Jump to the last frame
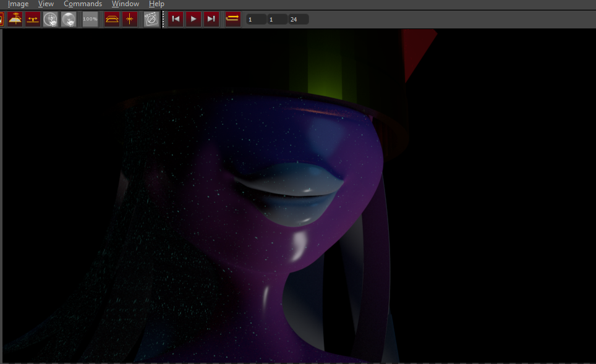 211,19
